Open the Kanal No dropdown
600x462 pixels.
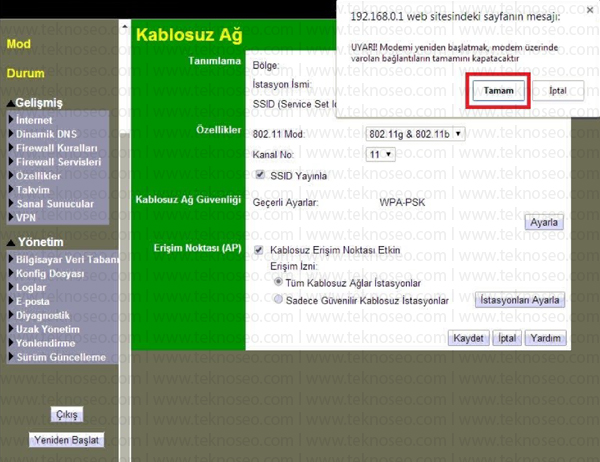(x=380, y=155)
